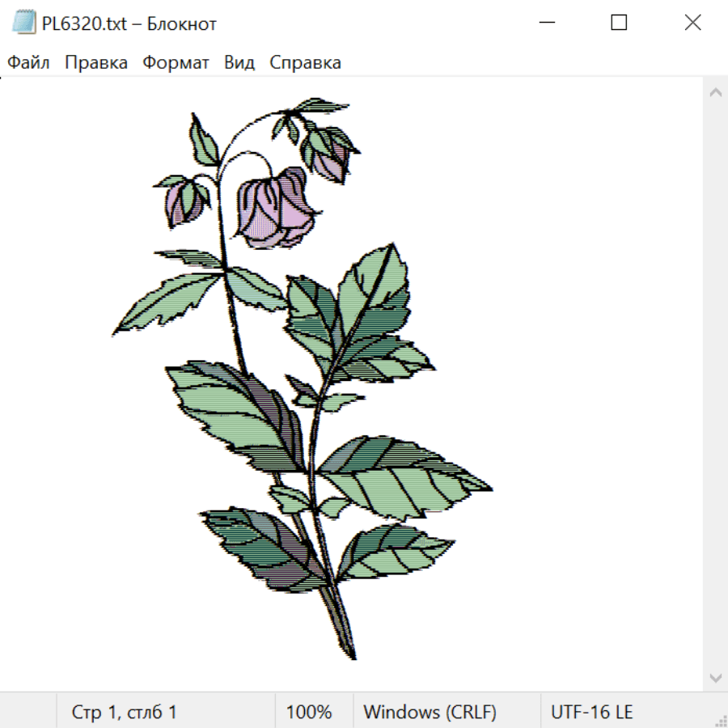Maximize the Notepad window
Image resolution: width=728 pixels, height=728 pixels.
click(619, 23)
